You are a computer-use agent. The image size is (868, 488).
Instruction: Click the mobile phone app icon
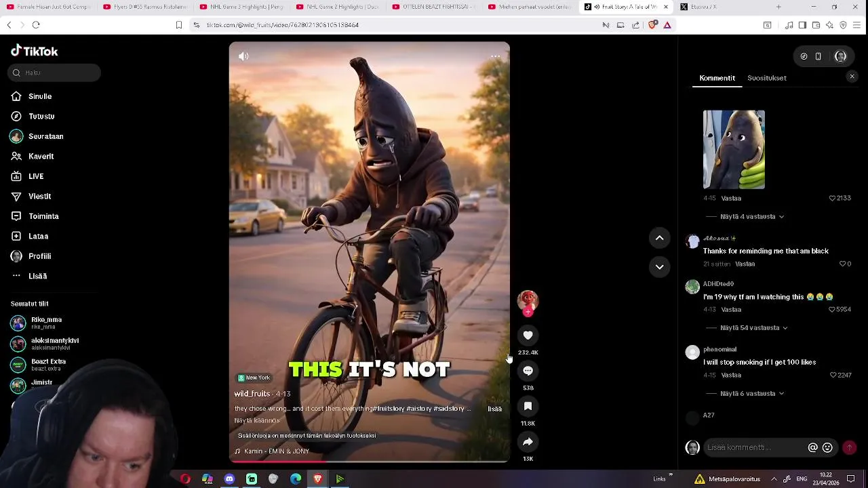(x=818, y=56)
